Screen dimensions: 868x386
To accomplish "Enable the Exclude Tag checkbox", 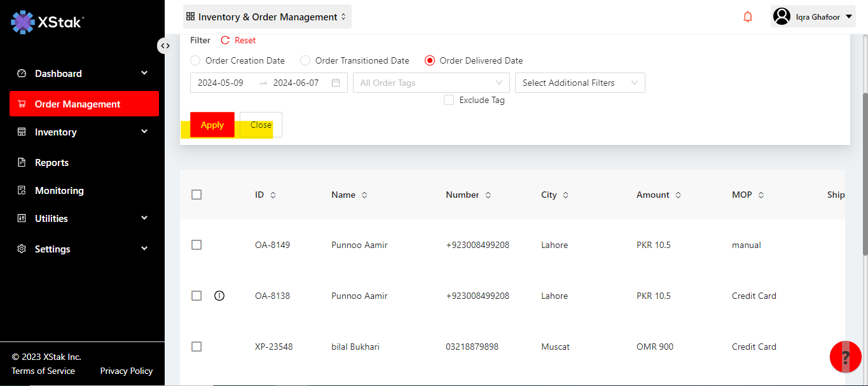I will 449,100.
